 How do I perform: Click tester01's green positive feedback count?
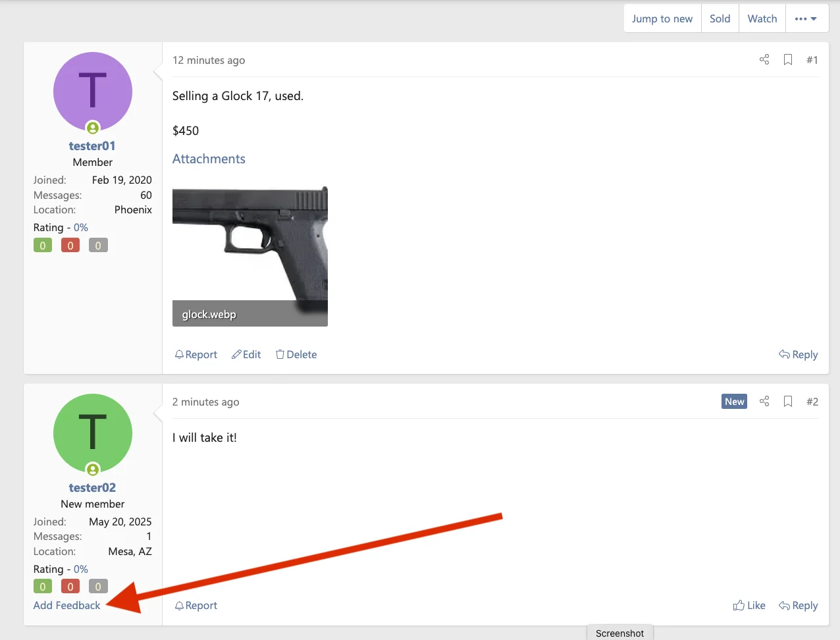(x=43, y=246)
